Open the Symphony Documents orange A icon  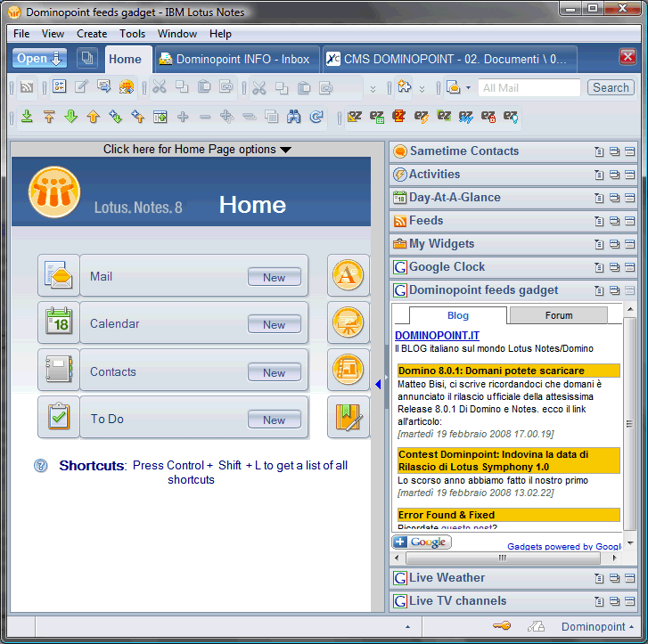coord(348,275)
